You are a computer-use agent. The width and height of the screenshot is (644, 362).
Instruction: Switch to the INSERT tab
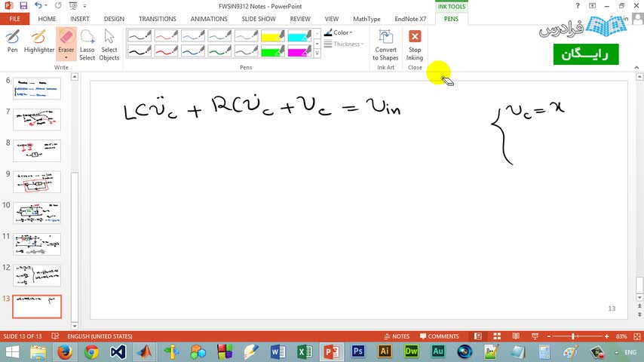point(80,19)
